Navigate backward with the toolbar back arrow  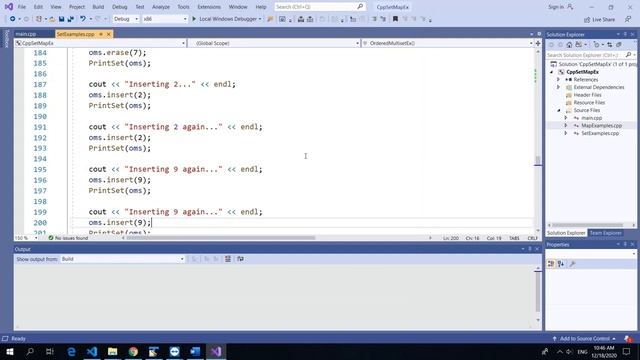tap(13, 19)
